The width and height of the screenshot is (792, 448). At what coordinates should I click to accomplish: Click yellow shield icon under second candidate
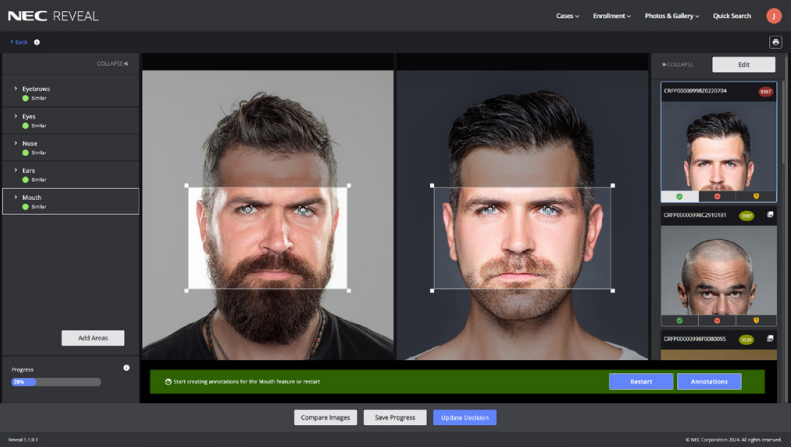point(756,321)
